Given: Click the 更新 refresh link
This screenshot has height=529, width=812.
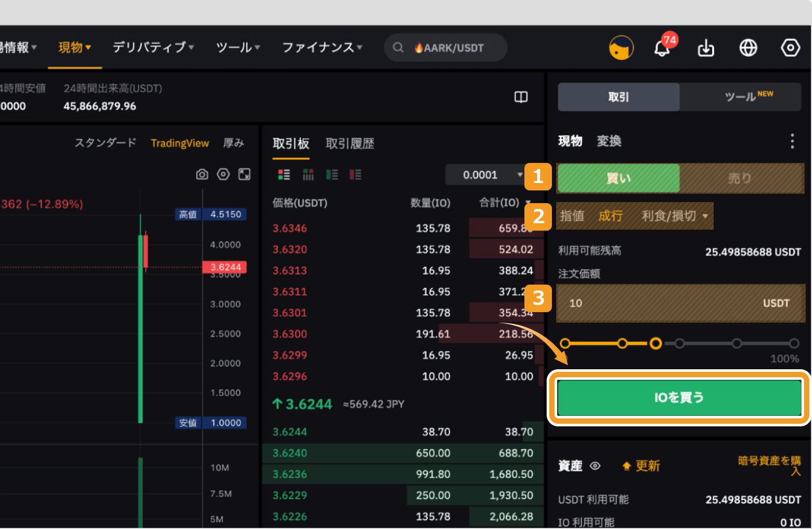Looking at the screenshot, I should (x=641, y=466).
